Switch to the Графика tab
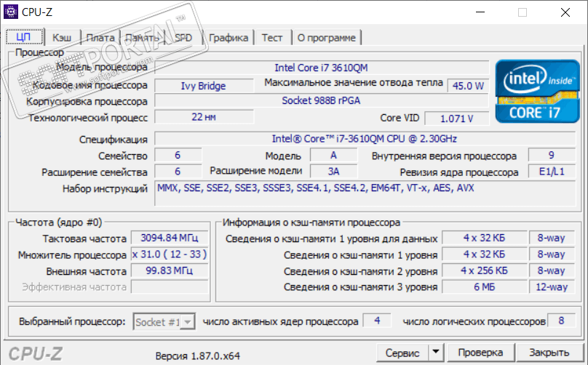 click(x=229, y=38)
